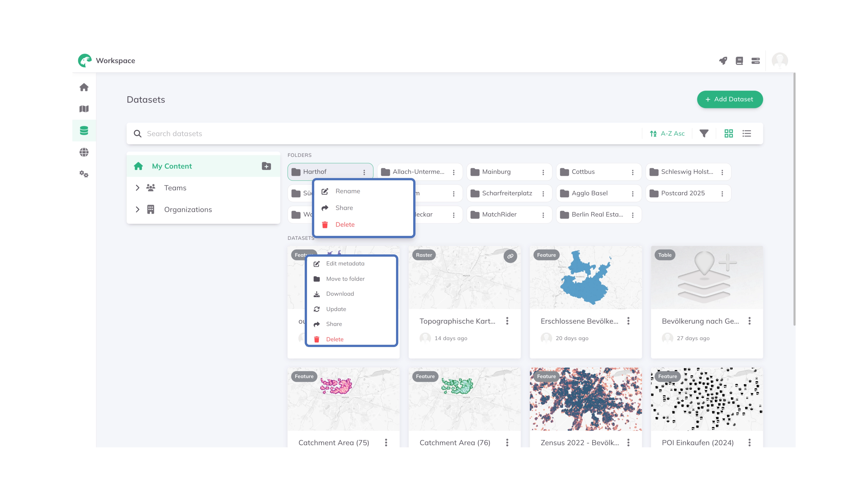The image size is (868, 488).
Task: Open options for Topographische Kart... dataset
Action: click(x=507, y=321)
